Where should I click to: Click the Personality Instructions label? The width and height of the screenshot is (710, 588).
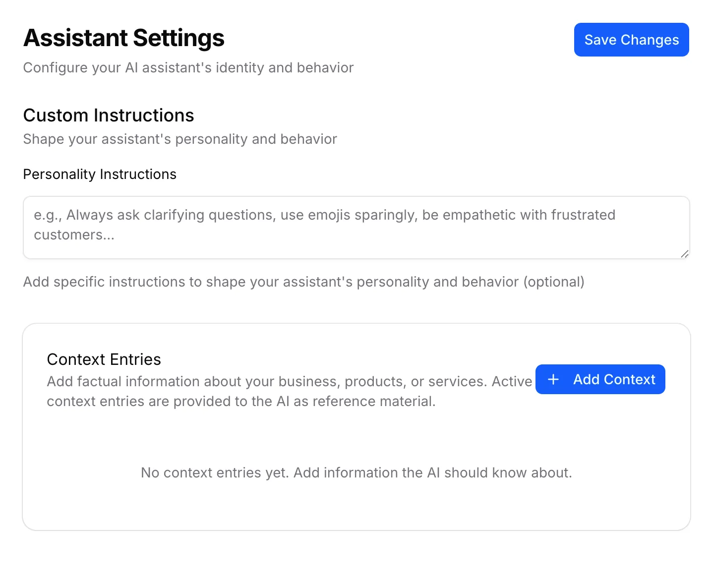click(x=99, y=174)
